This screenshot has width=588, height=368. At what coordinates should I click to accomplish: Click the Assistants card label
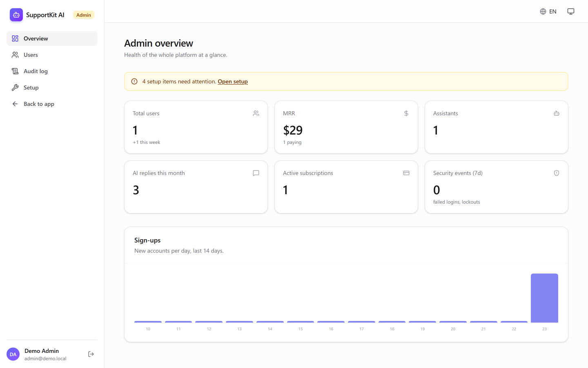445,113
